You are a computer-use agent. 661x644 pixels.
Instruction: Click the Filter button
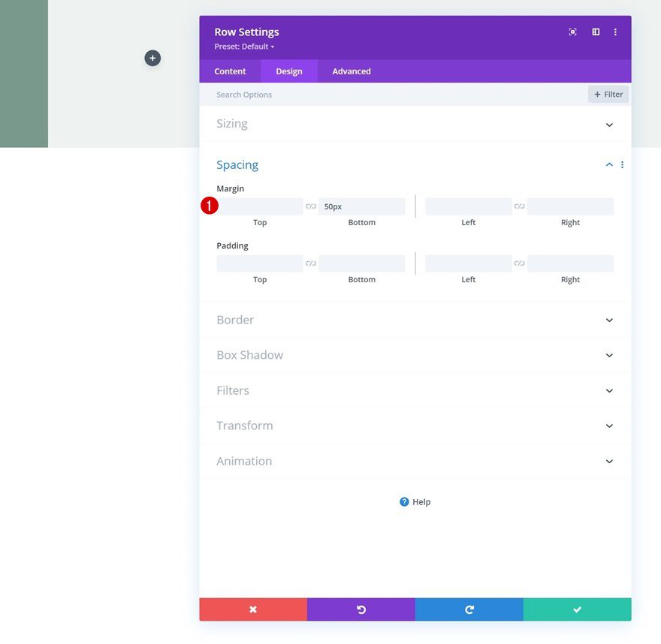coord(608,94)
